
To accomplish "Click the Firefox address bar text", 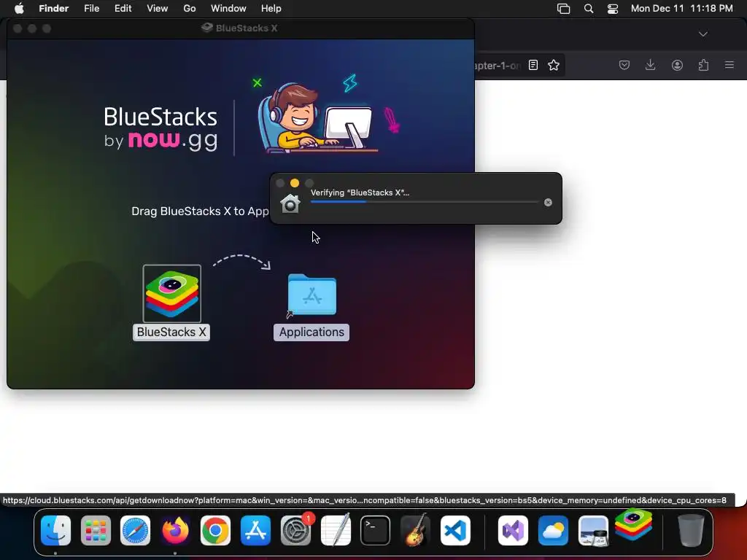I will tap(498, 66).
